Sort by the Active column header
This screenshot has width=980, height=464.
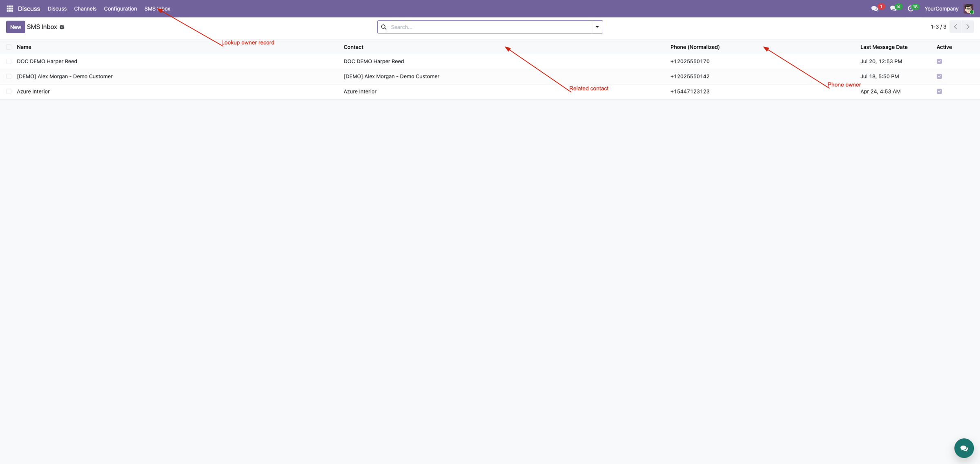tap(944, 47)
